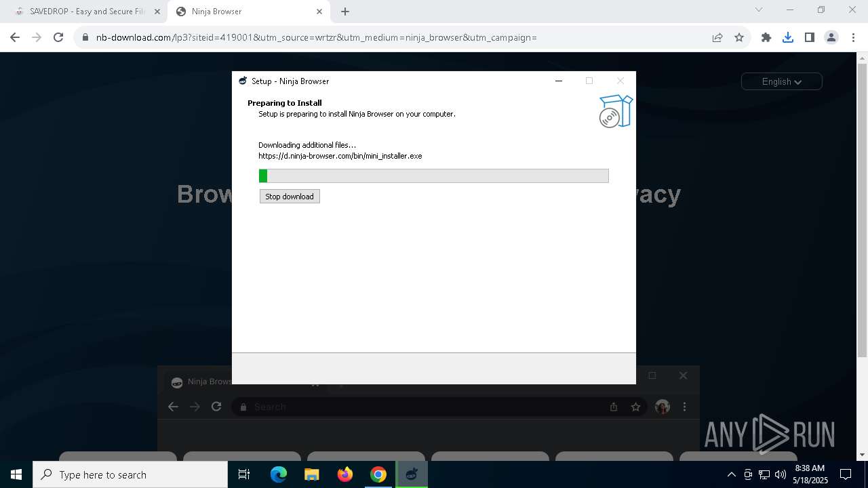This screenshot has width=868, height=488.
Task: View site information via the lock icon
Action: click(x=85, y=37)
